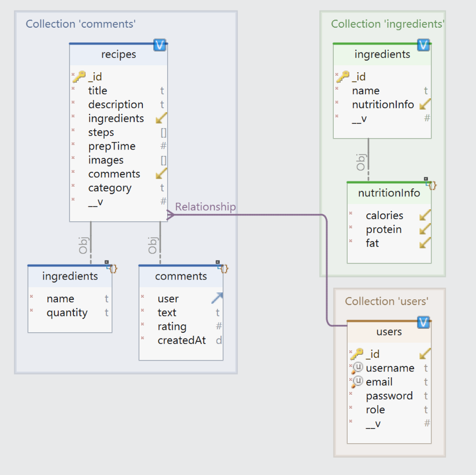The width and height of the screenshot is (476, 475).
Task: Click the blue reference arrow beside user field
Action: coord(217,298)
